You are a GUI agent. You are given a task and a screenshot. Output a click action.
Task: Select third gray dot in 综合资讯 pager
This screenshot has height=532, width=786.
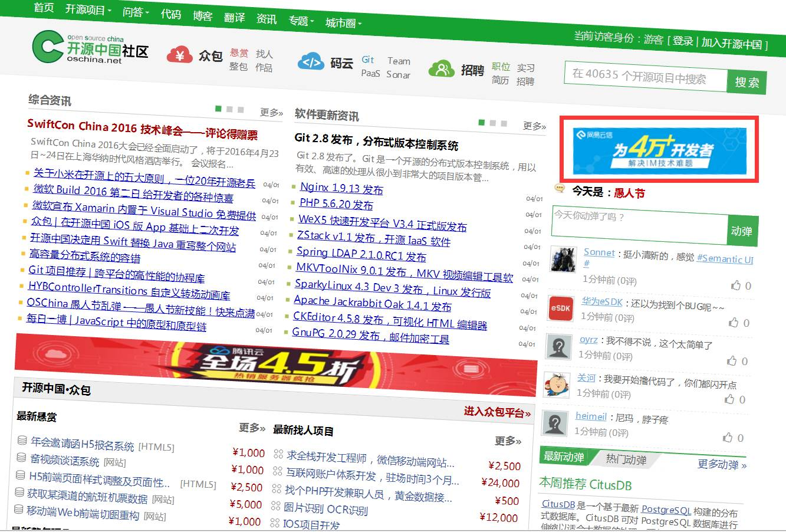point(241,110)
